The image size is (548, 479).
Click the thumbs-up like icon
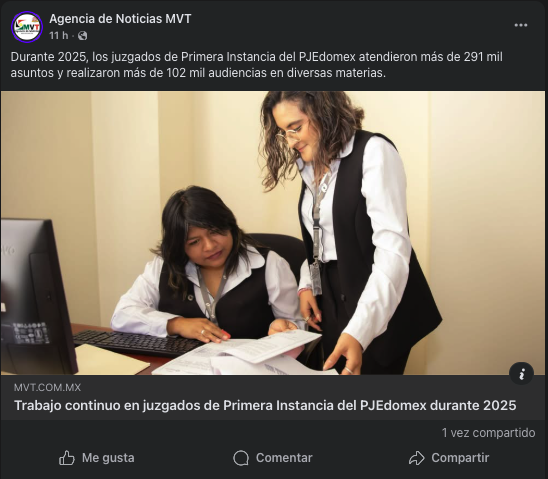coord(66,458)
